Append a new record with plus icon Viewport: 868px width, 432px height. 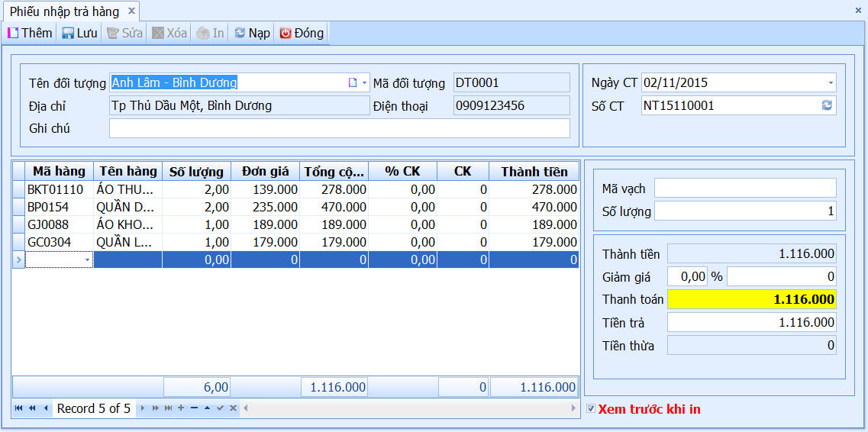click(x=180, y=408)
